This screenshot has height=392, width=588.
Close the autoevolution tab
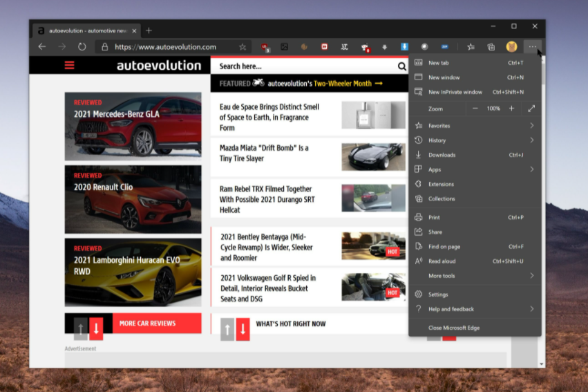tap(134, 30)
